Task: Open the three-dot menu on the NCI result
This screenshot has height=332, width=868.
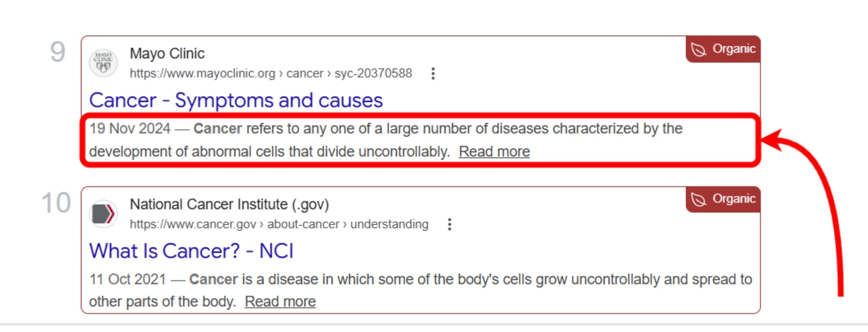Action: click(450, 224)
